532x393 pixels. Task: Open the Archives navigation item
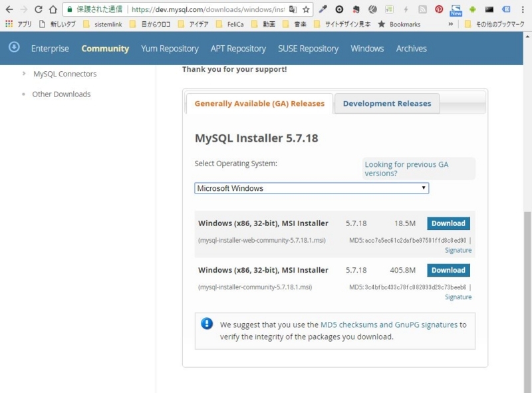pos(411,49)
